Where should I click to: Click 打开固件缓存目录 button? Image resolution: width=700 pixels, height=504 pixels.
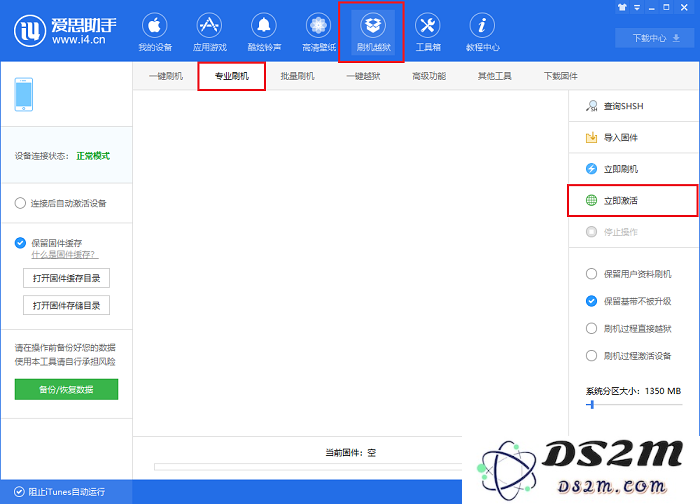point(66,278)
